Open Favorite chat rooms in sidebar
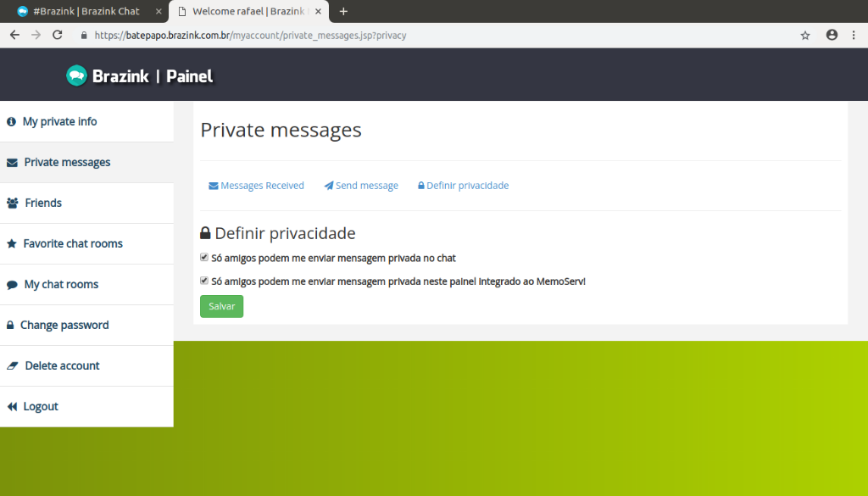Viewport: 868px width, 496px height. coord(72,243)
